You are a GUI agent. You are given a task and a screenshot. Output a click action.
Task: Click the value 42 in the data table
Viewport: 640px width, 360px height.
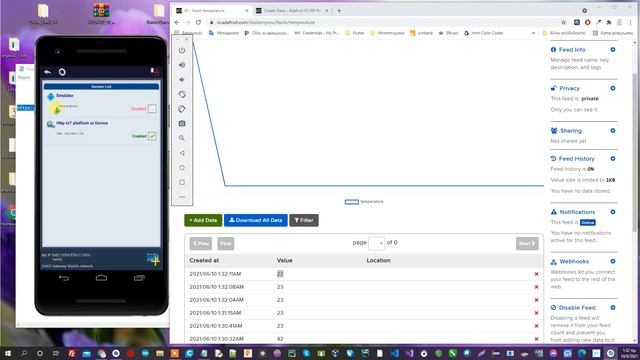280,339
